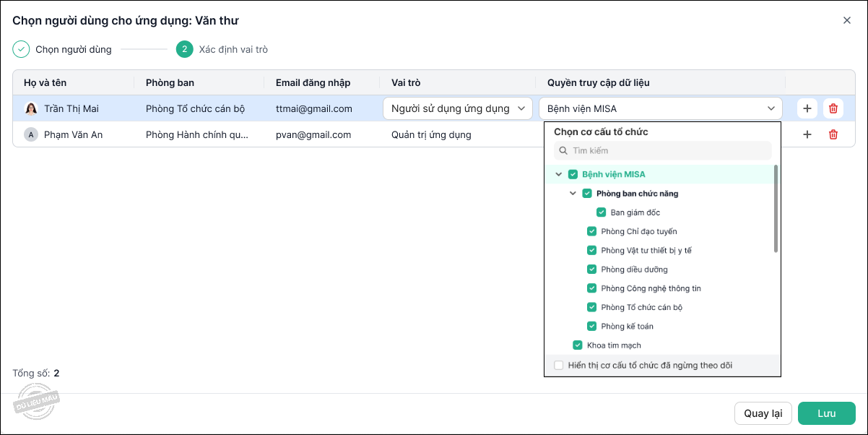Uncheck the Phòng Công nghệ thông tin checkbox
Screen dimensions: 868x435
591,288
